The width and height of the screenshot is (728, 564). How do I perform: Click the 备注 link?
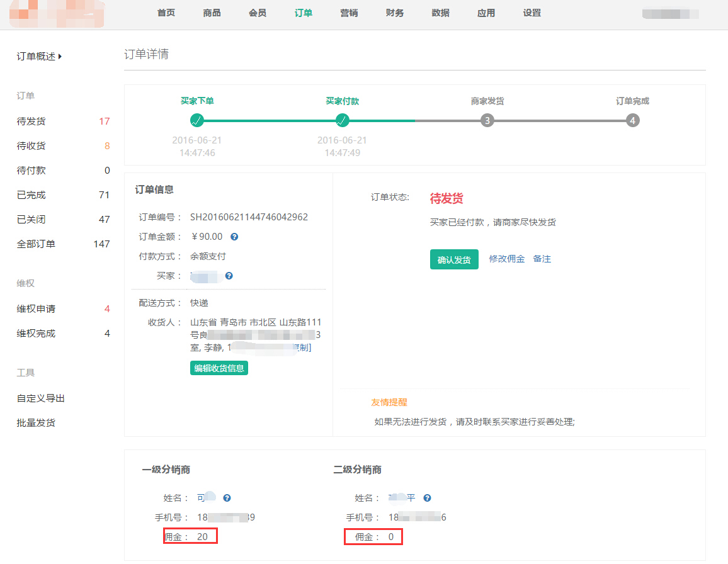(542, 259)
